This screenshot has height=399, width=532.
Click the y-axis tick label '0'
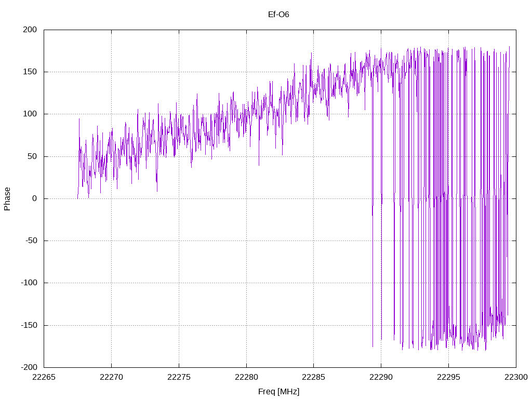(x=35, y=198)
